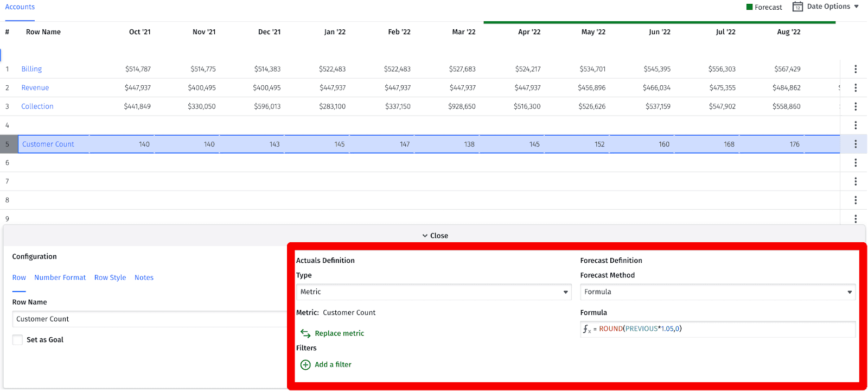Click the Apr '22 column header
Screen dimensions: 868x391
click(x=529, y=32)
